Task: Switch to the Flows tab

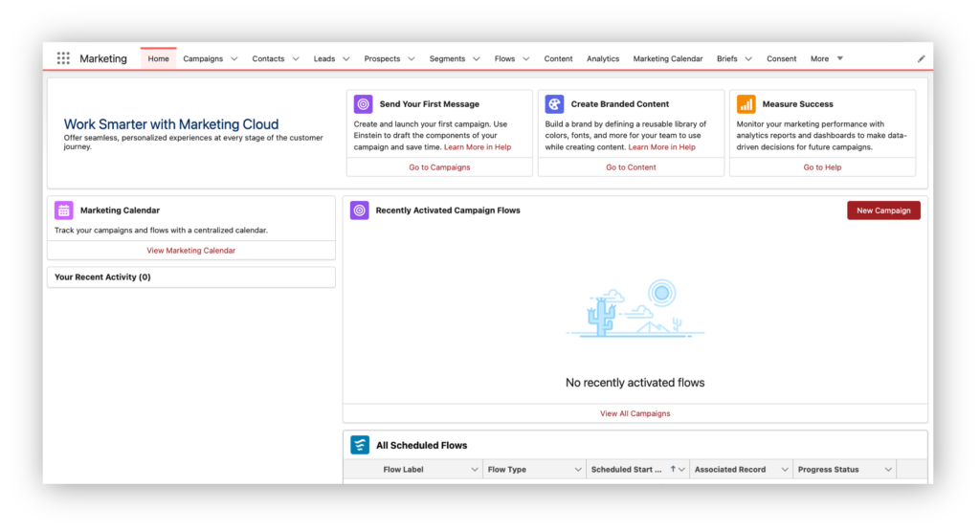Action: (504, 58)
